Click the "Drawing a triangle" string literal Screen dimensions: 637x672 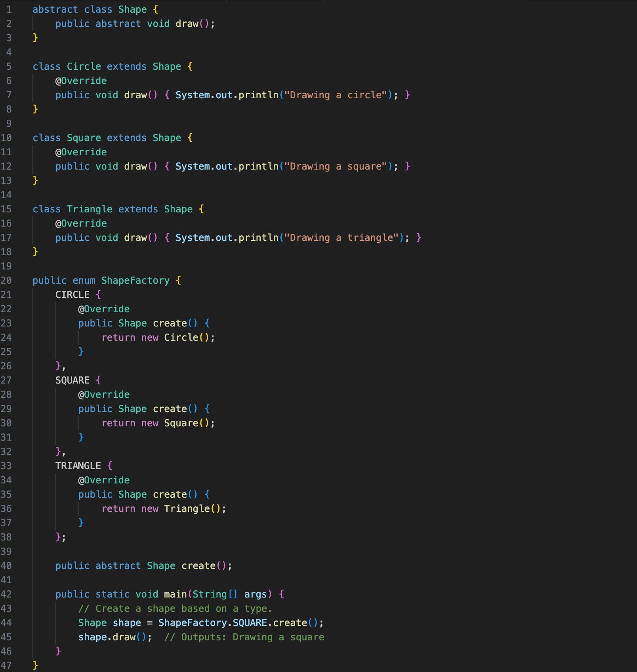pos(341,238)
